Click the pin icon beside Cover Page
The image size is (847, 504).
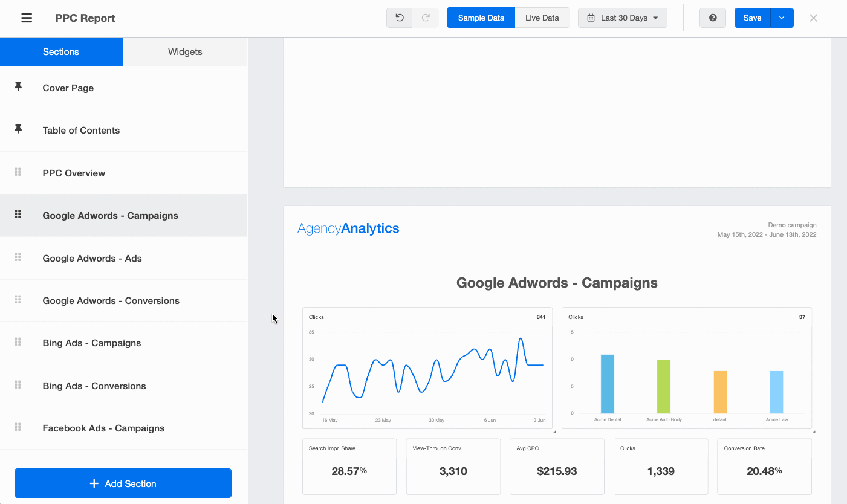[18, 86]
